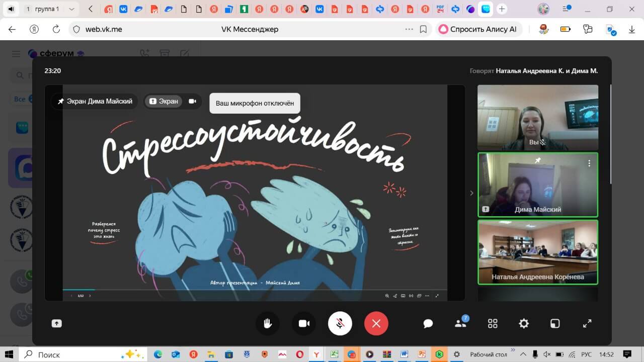Image resolution: width=644 pixels, height=362 pixels.
Task: Collapse the participants side panel arrow
Action: 471,193
